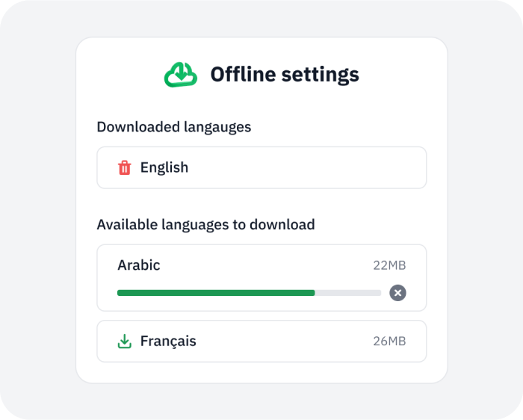The height and width of the screenshot is (420, 523).
Task: Click the "Downloaded langauges" section heading
Action: click(x=174, y=127)
